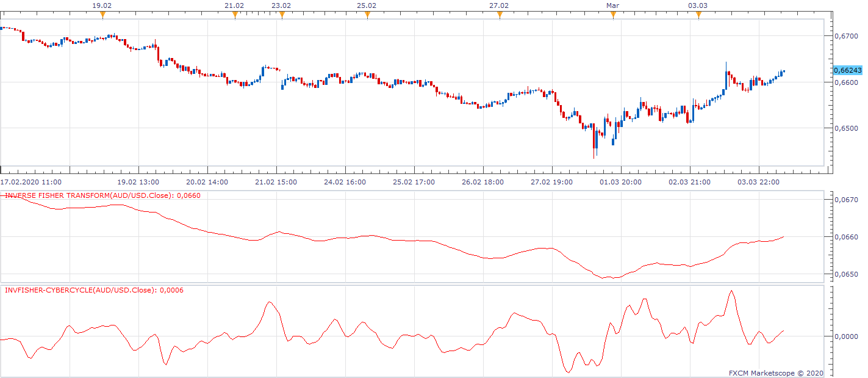The image size is (868, 378).
Task: Click the 19.02 orange date marker
Action: [102, 15]
